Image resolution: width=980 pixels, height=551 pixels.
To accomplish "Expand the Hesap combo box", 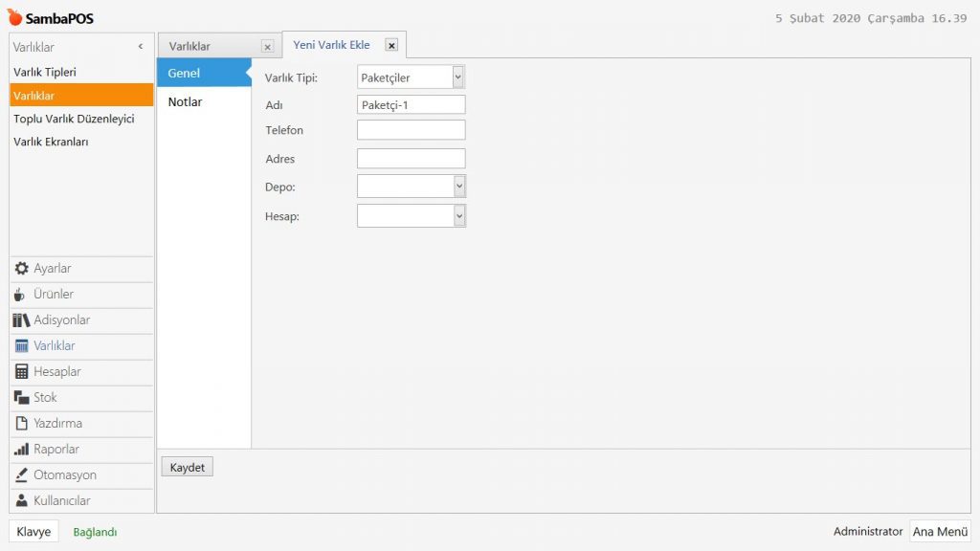I will click(x=458, y=216).
